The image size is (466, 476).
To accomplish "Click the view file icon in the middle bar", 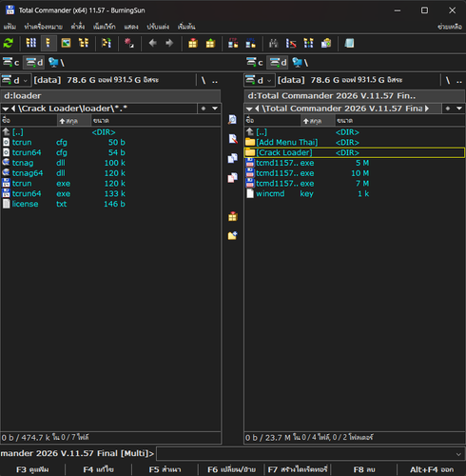I will pyautogui.click(x=232, y=120).
